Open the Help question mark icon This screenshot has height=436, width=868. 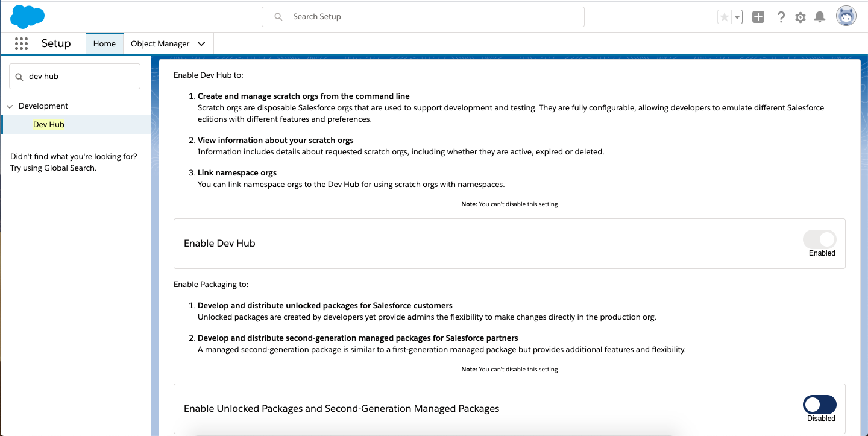[x=781, y=17]
